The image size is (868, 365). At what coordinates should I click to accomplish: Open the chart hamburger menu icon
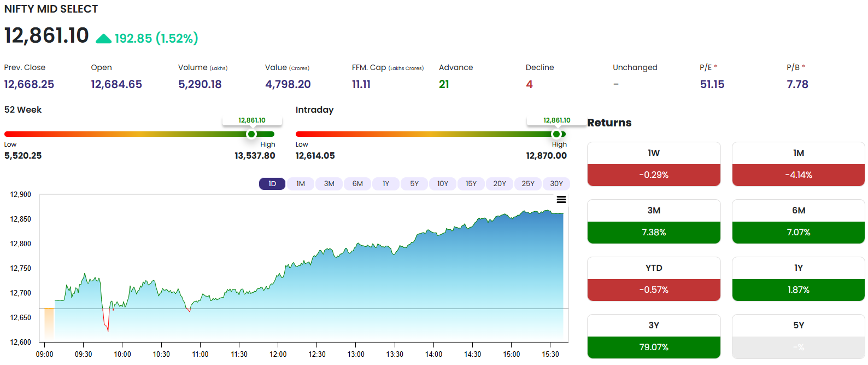point(561,200)
